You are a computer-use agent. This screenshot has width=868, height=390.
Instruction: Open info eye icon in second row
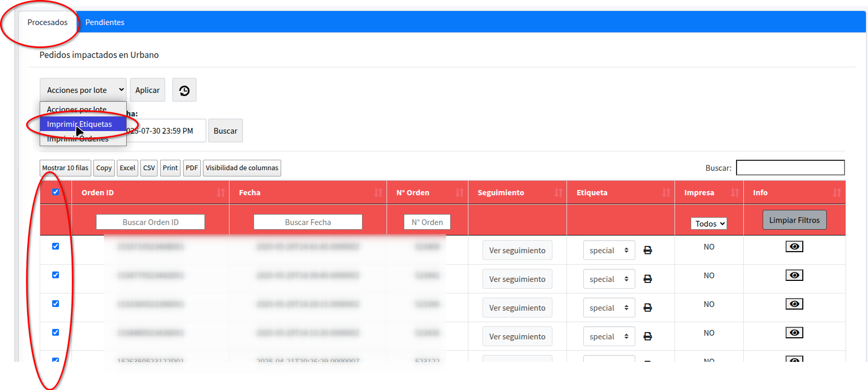click(794, 275)
